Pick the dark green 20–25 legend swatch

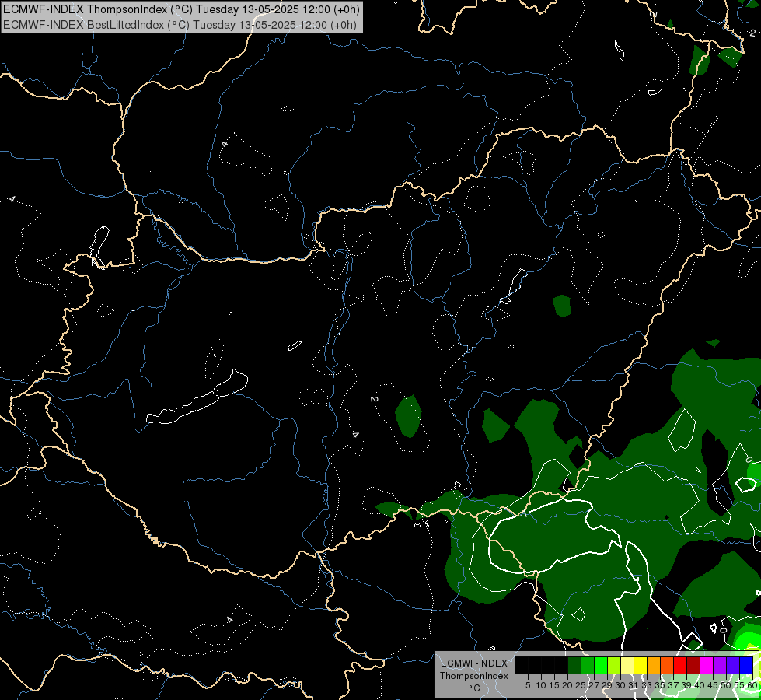click(x=574, y=665)
